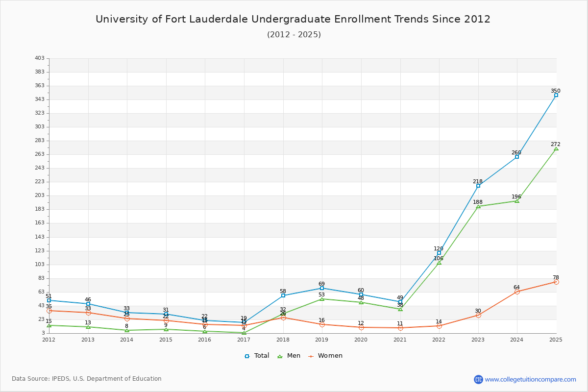Click the CTC logo icon

pos(478,379)
